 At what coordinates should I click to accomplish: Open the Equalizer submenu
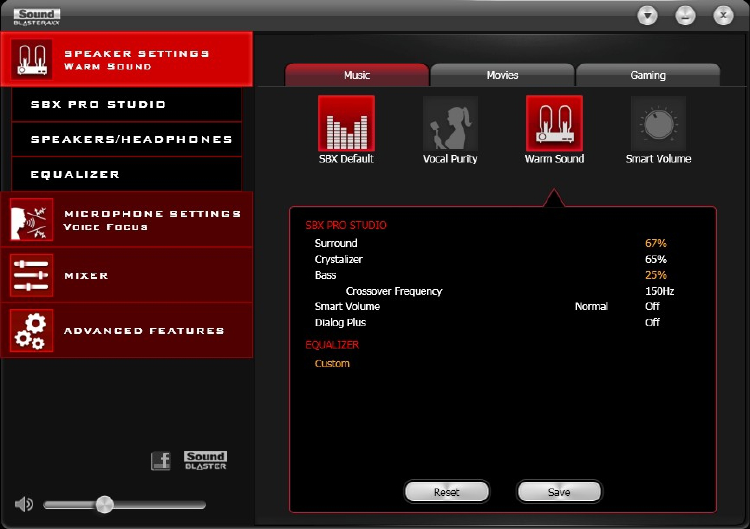point(127,174)
